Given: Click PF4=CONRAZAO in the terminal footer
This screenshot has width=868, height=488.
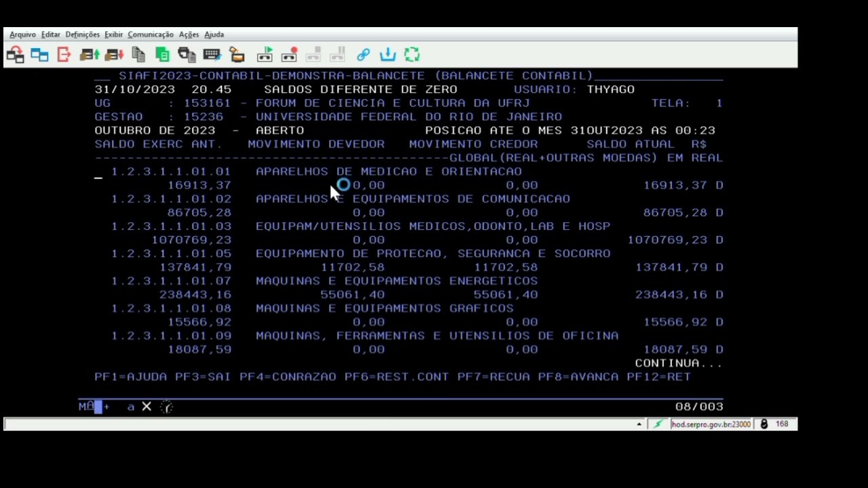Looking at the screenshot, I should point(288,377).
